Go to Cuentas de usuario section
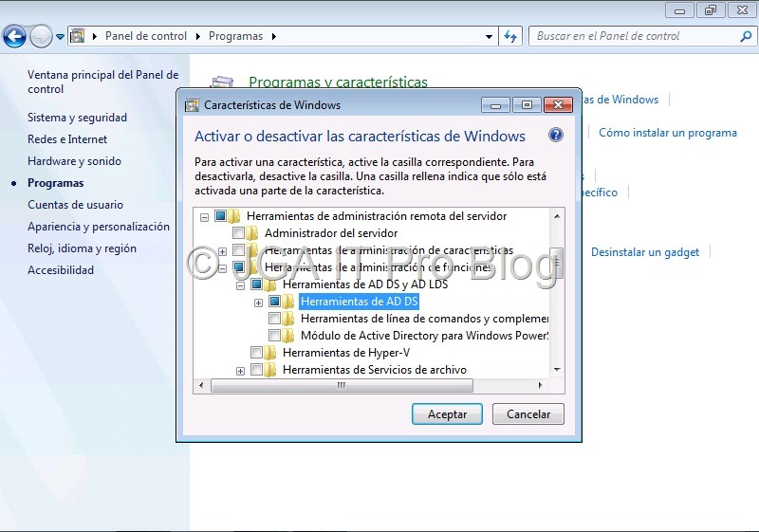Viewport: 759px width, 532px height. (75, 205)
